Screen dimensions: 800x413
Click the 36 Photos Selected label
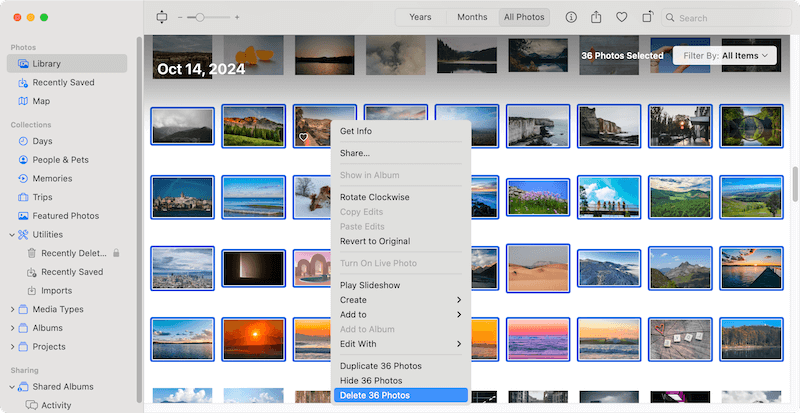click(622, 56)
